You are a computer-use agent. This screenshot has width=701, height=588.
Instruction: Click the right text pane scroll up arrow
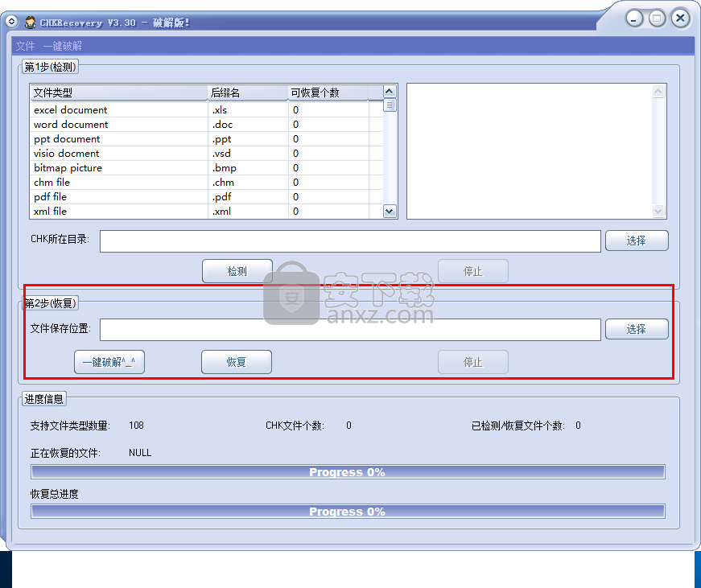click(658, 92)
